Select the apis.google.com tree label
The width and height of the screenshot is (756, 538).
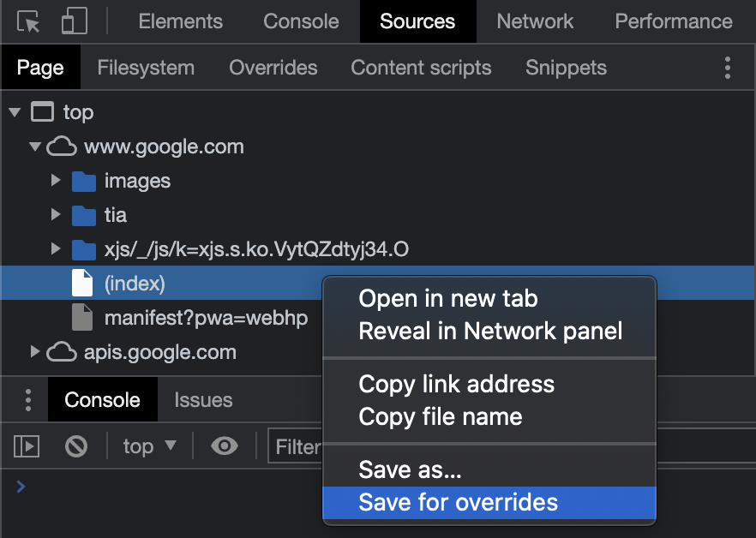pos(160,352)
